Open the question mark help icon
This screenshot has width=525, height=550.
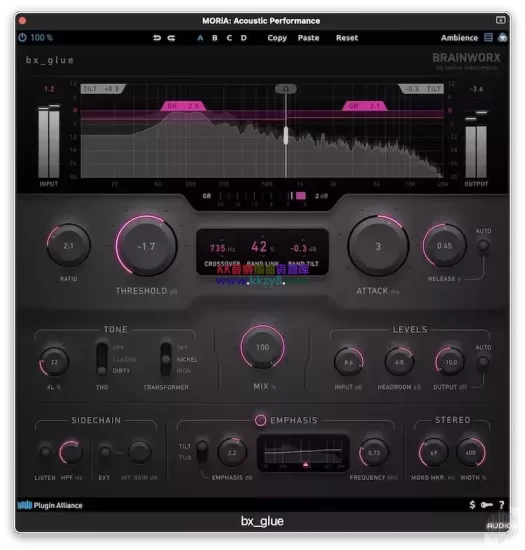502,505
